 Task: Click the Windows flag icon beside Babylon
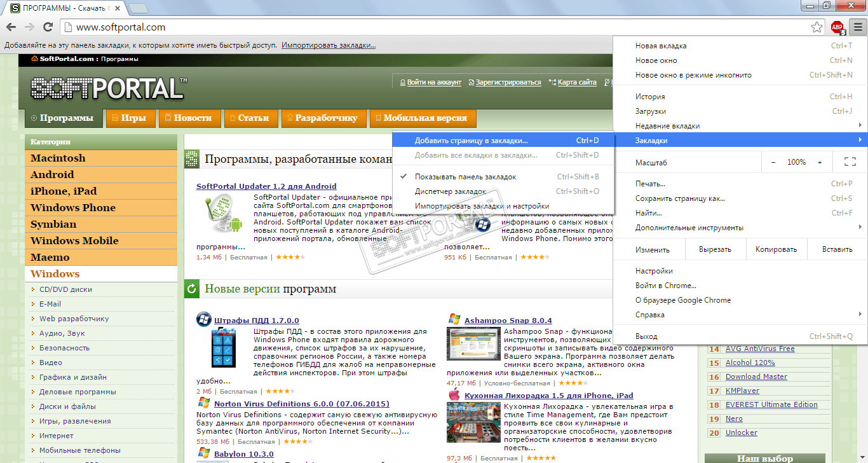[x=204, y=453]
